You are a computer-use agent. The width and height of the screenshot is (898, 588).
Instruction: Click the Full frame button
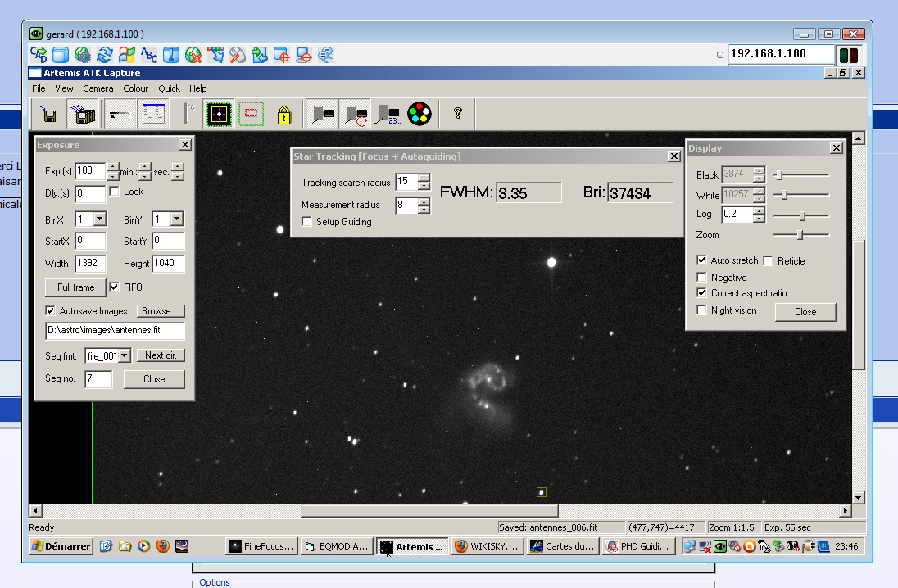click(75, 287)
